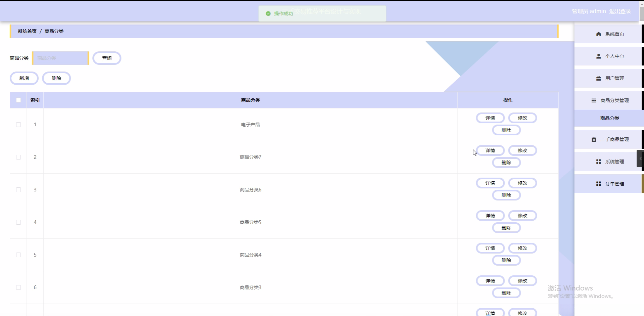This screenshot has width=644, height=316.
Task: Check the box for row 电子产品
Action: [x=18, y=125]
